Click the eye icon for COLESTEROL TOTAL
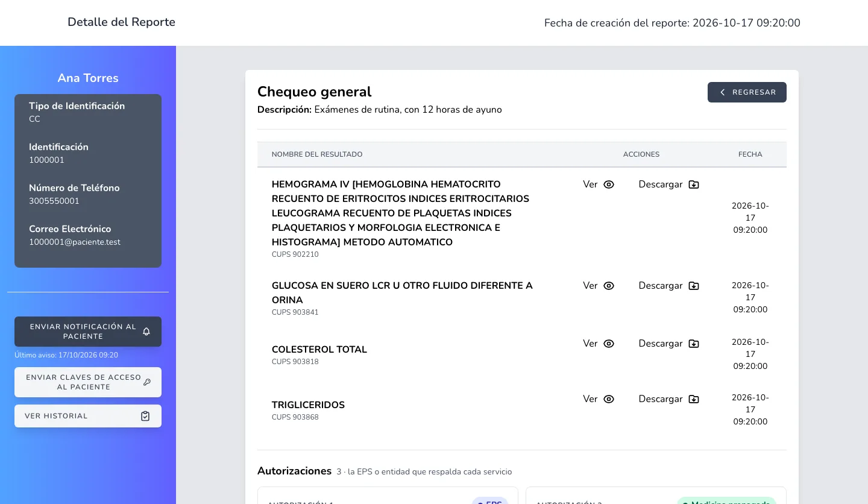The height and width of the screenshot is (504, 868). point(609,344)
